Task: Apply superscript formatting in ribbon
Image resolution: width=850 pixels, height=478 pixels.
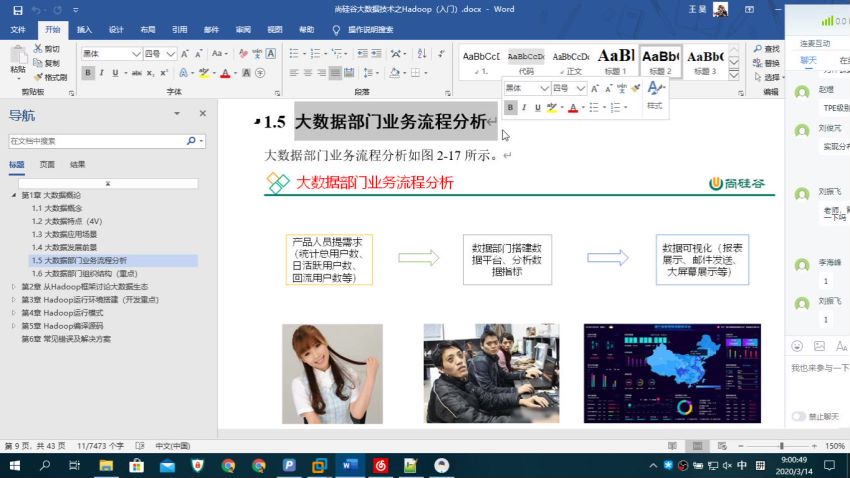Action: [164, 73]
